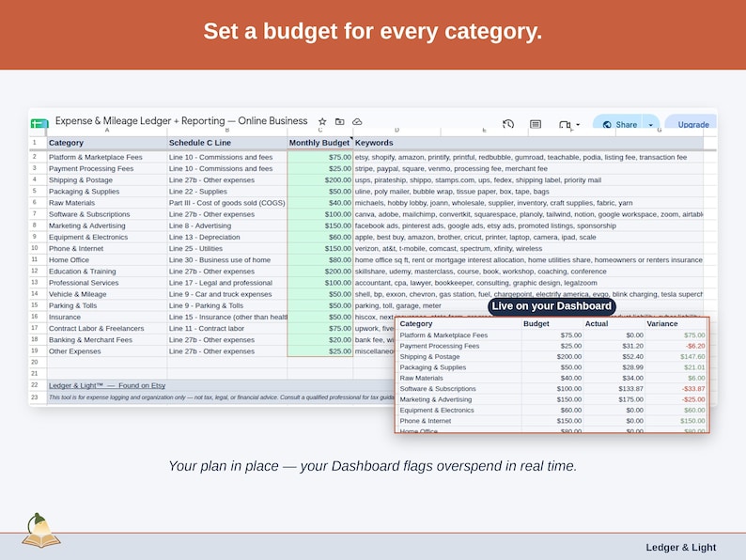Select Software & Subscriptions category cell

click(x=107, y=214)
